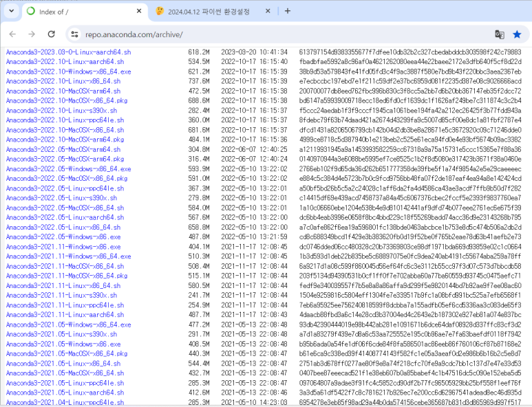Open Anaconda3-2022.10-Linux-ppc64le.sh link
The width and height of the screenshot is (532, 407).
click(65, 120)
